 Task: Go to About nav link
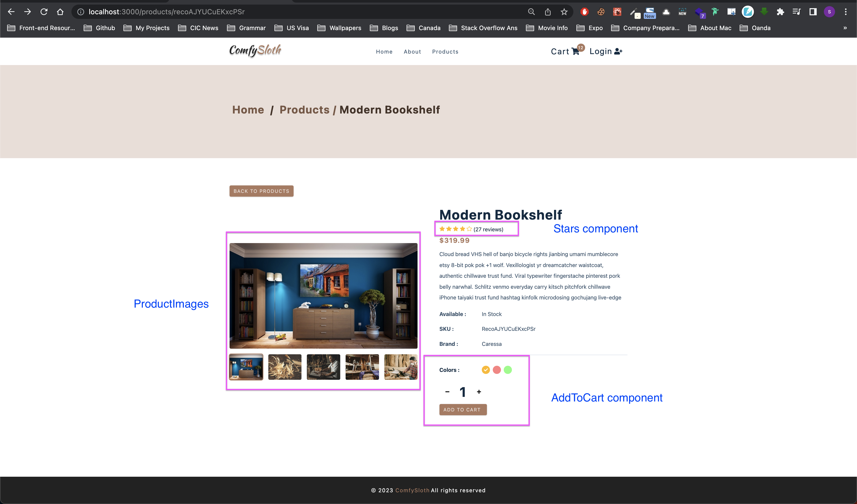(412, 52)
